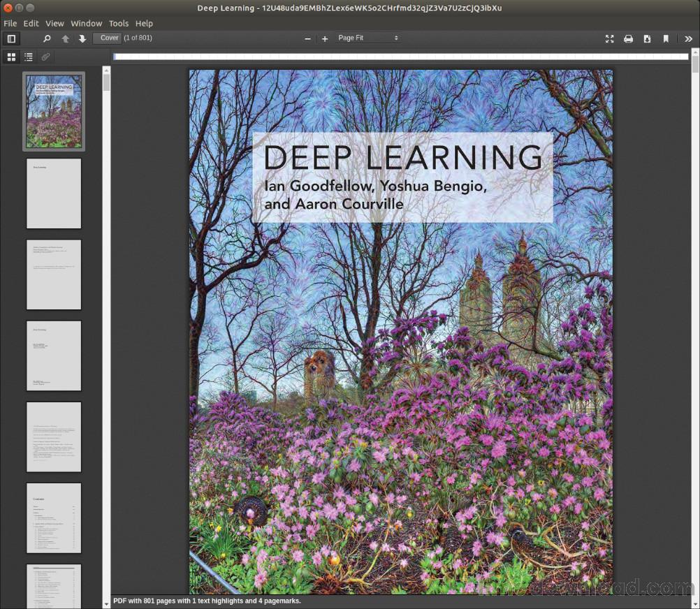The image size is (700, 609).
Task: Go to previous page arrow
Action: click(66, 38)
